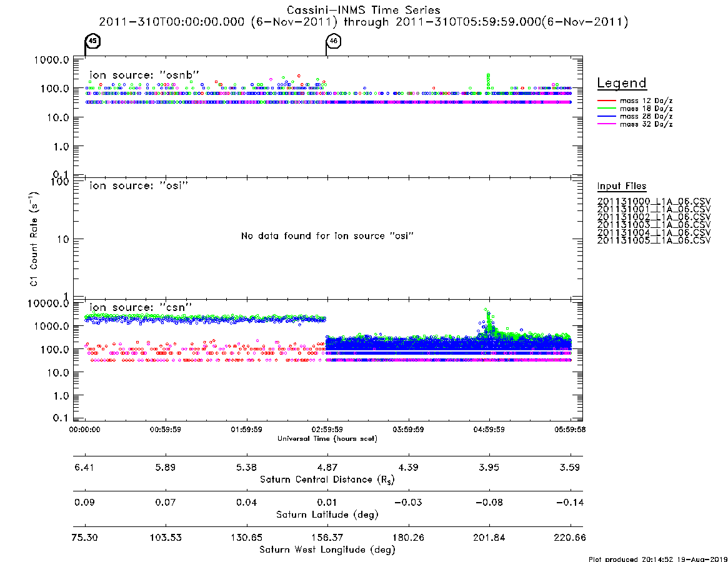Click time tick label 00:00:00
The width and height of the screenshot is (728, 562).
tap(84, 430)
